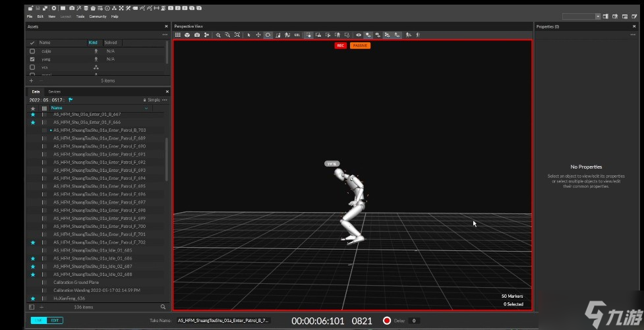This screenshot has height=330, width=644.
Task: Sort assets by Kind column header
Action: pyautogui.click(x=93, y=42)
